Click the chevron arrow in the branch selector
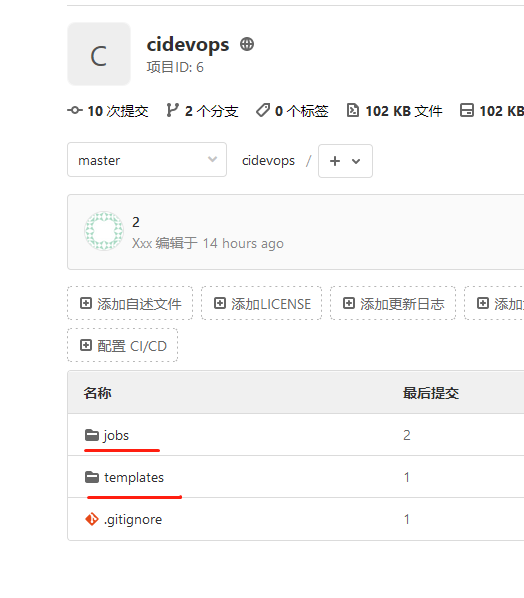The image size is (524, 598). coord(212,159)
